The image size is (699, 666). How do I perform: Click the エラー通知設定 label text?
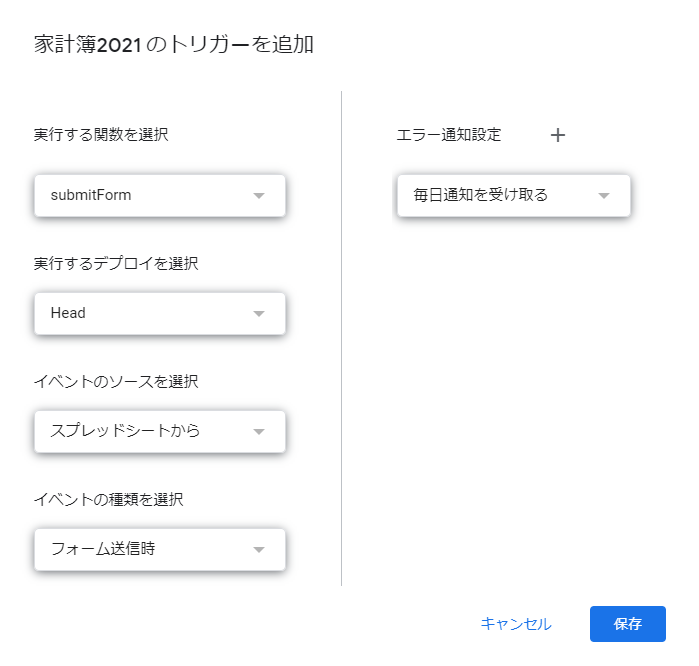point(449,135)
